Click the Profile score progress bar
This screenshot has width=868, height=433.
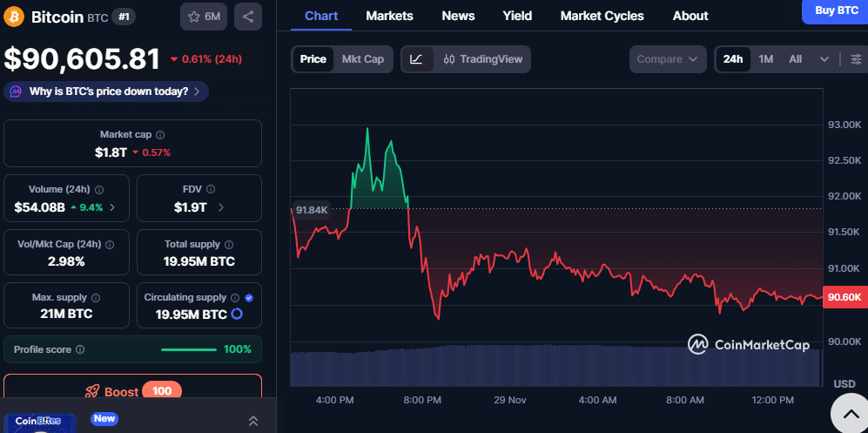coord(189,349)
